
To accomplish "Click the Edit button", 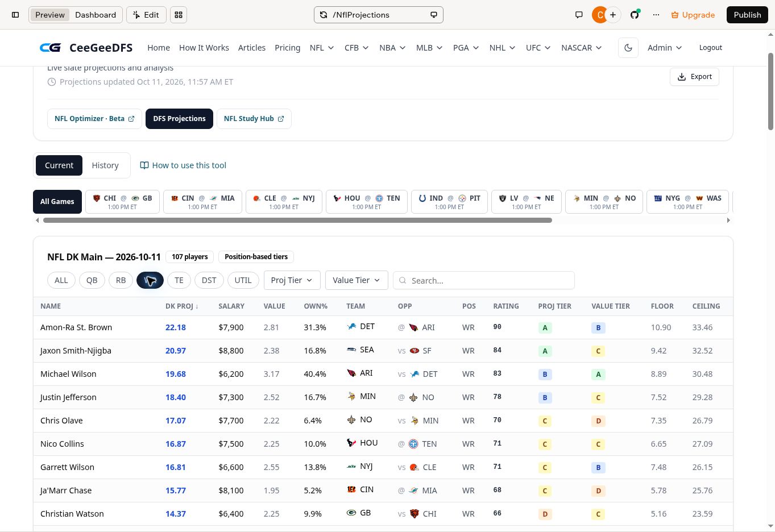I will tap(146, 15).
